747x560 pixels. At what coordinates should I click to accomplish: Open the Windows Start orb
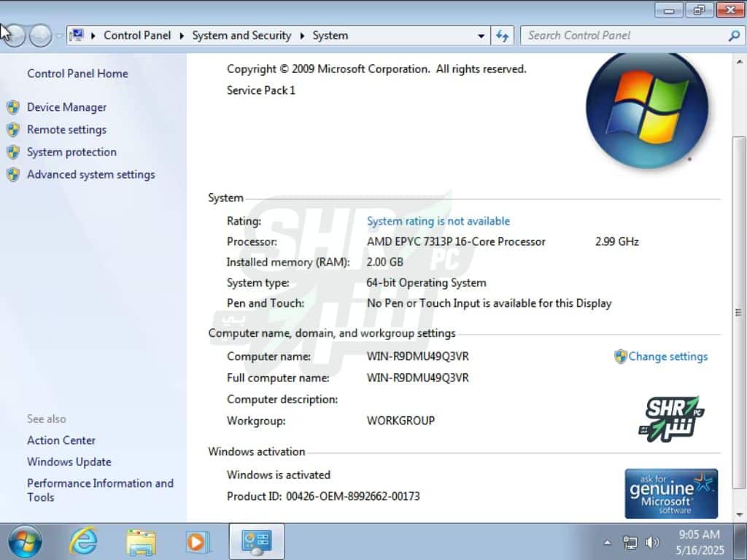25,542
